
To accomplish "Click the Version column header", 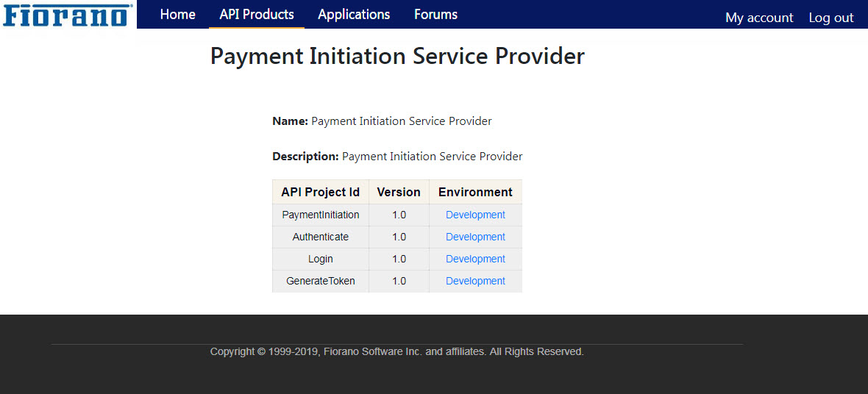I will (x=399, y=192).
